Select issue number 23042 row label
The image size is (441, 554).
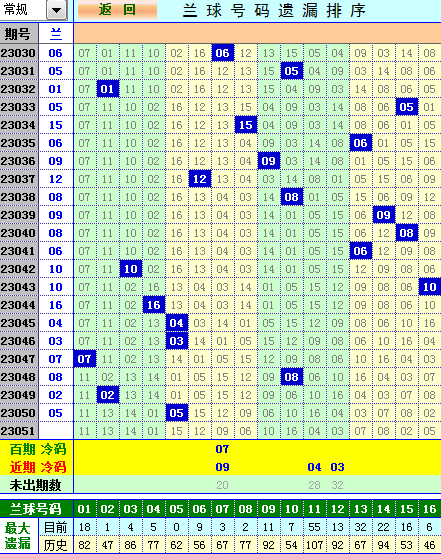pos(18,269)
